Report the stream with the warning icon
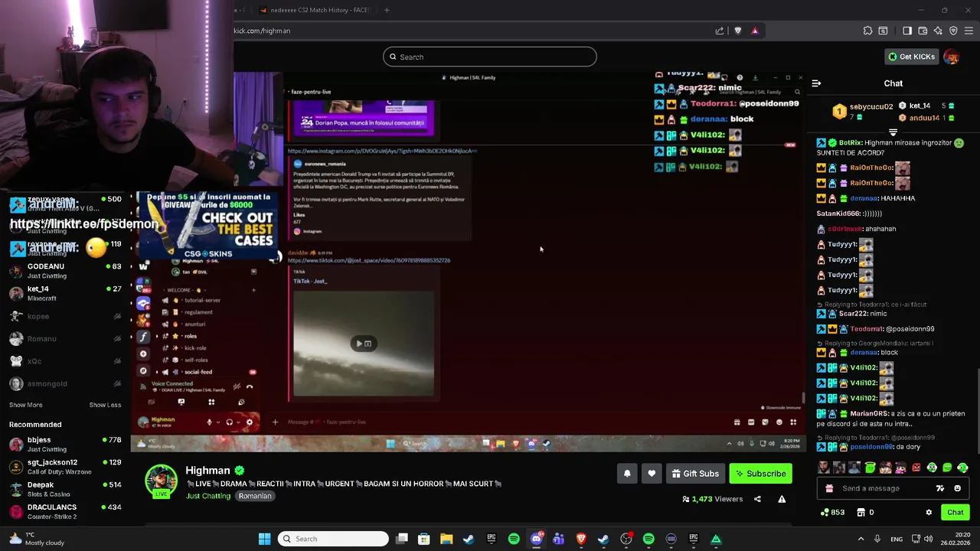 (782, 499)
